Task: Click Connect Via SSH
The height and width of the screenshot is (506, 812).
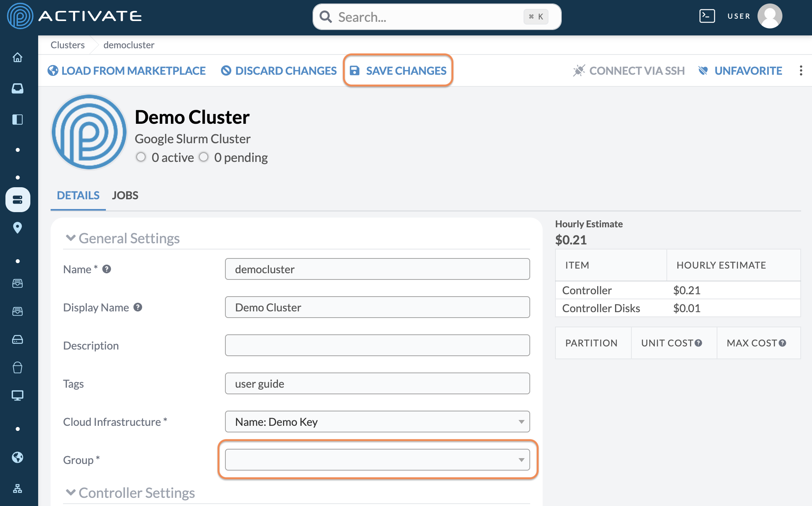Action: click(629, 70)
